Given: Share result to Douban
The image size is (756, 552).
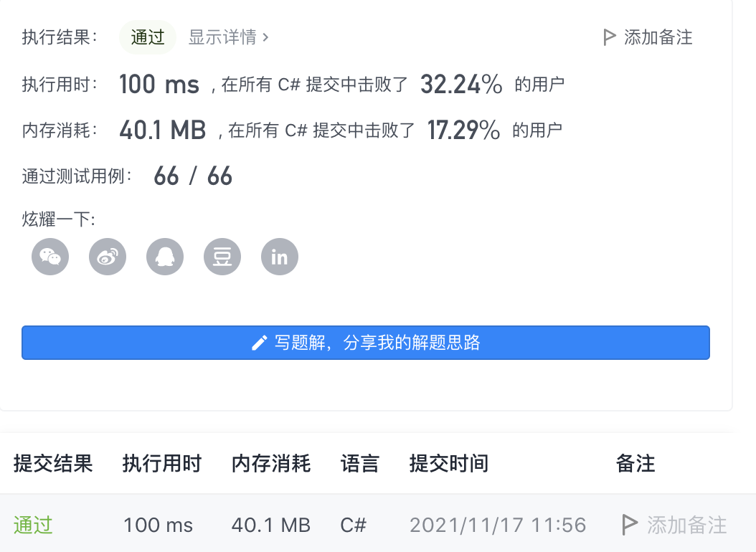Looking at the screenshot, I should pos(222,257).
